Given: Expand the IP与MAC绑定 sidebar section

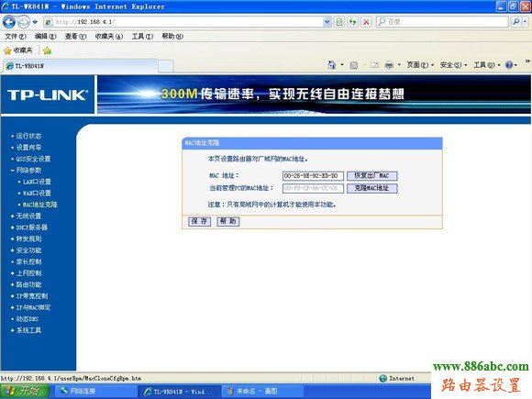Looking at the screenshot, I should (33, 307).
